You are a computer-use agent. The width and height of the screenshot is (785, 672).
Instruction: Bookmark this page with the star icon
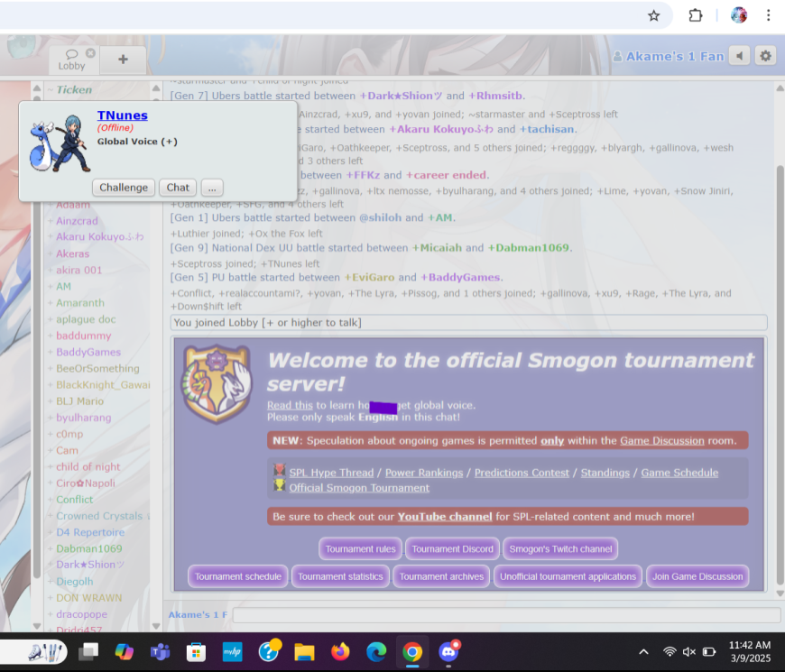[x=653, y=16]
